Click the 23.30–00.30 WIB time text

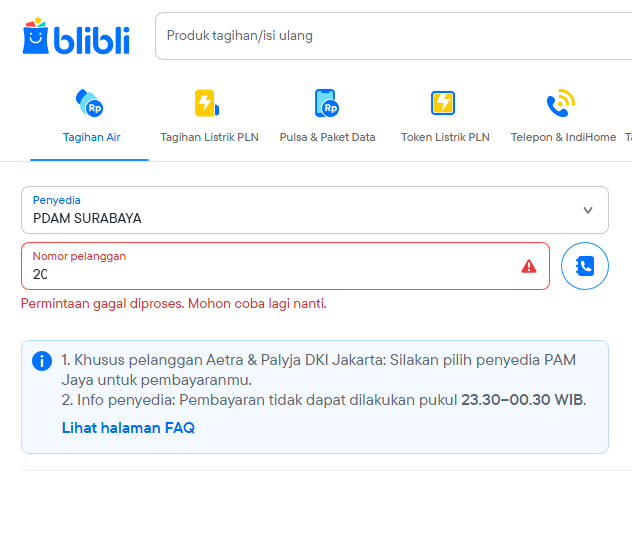pos(522,400)
